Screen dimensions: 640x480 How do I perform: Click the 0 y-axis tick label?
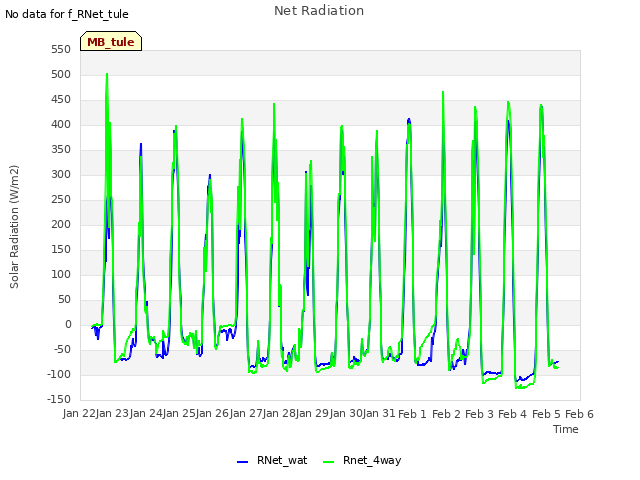coord(68,324)
